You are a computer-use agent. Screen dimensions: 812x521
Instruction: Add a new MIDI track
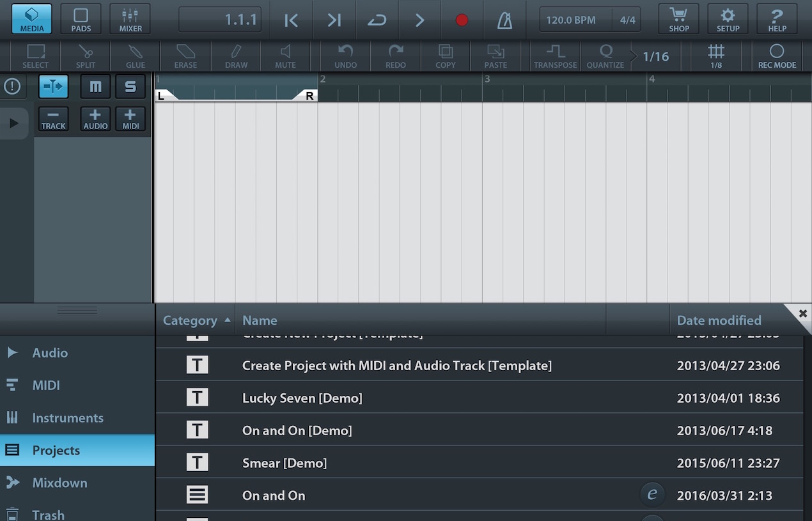(130, 119)
